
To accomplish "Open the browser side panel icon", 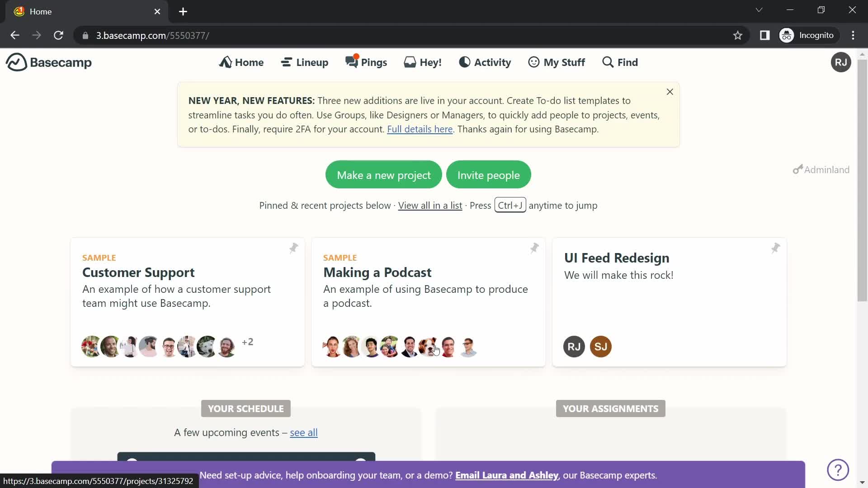I will 764,35.
